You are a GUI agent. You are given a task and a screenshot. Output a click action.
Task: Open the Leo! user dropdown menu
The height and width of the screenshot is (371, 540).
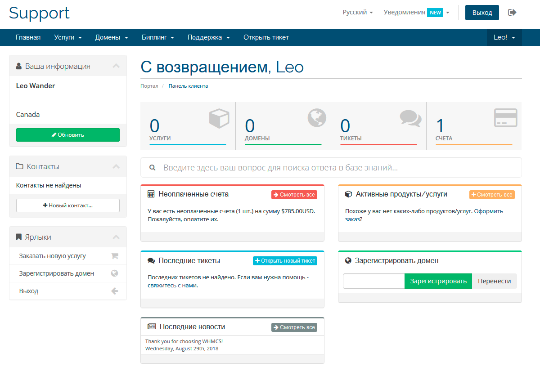(504, 38)
